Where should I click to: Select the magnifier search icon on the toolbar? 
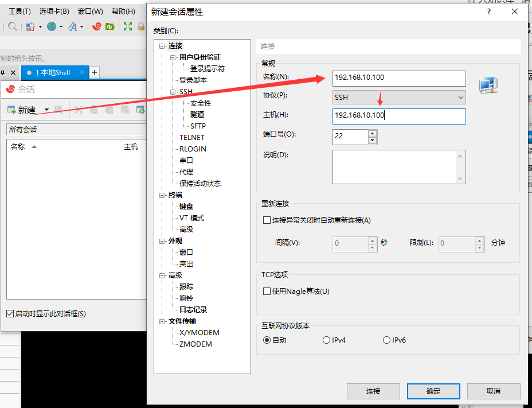12,26
